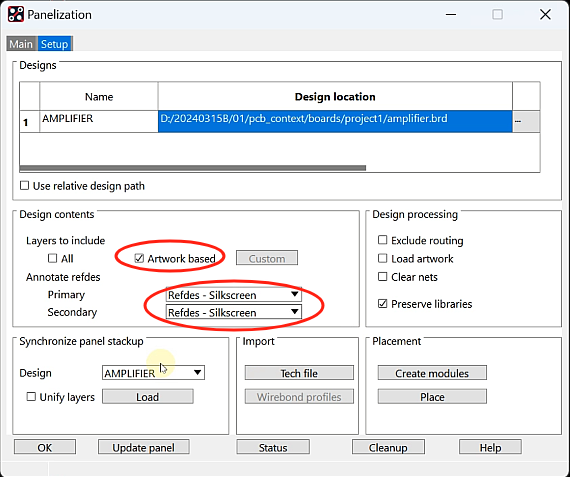This screenshot has height=477, width=570.
Task: Disable Preserve libraries option
Action: pos(382,303)
